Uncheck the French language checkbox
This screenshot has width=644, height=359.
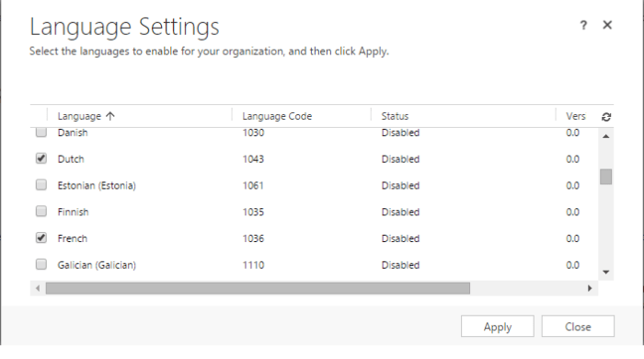[x=41, y=237]
